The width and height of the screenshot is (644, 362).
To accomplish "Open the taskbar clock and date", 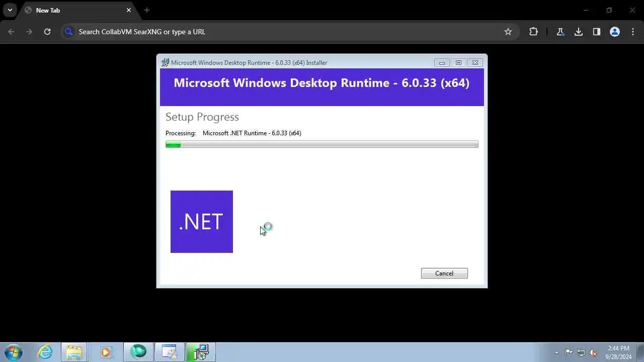I will pos(618,352).
